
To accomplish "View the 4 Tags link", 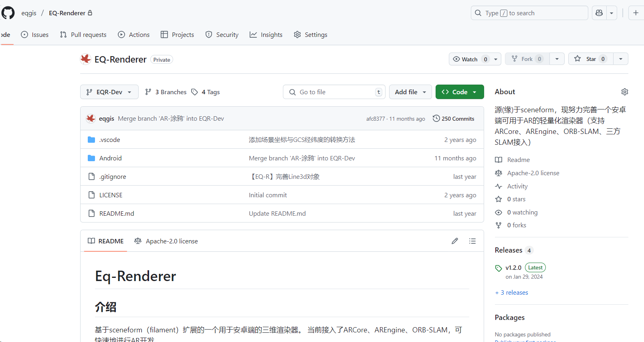I will coord(206,92).
